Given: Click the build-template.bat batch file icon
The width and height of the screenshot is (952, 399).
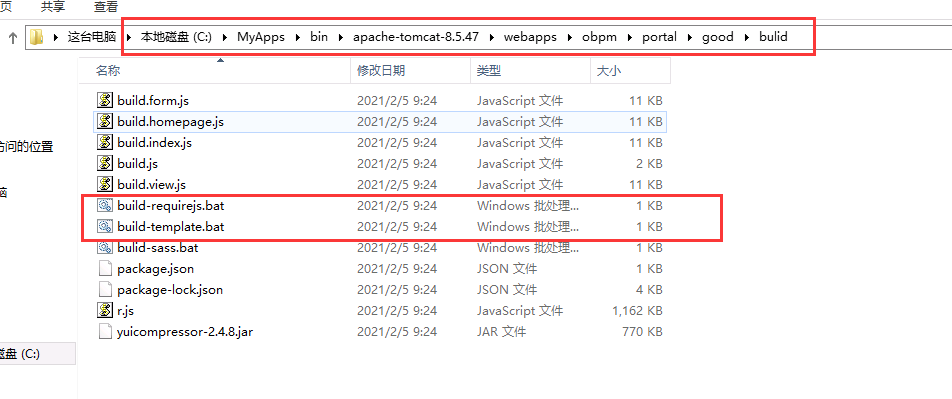Looking at the screenshot, I should point(106,227).
